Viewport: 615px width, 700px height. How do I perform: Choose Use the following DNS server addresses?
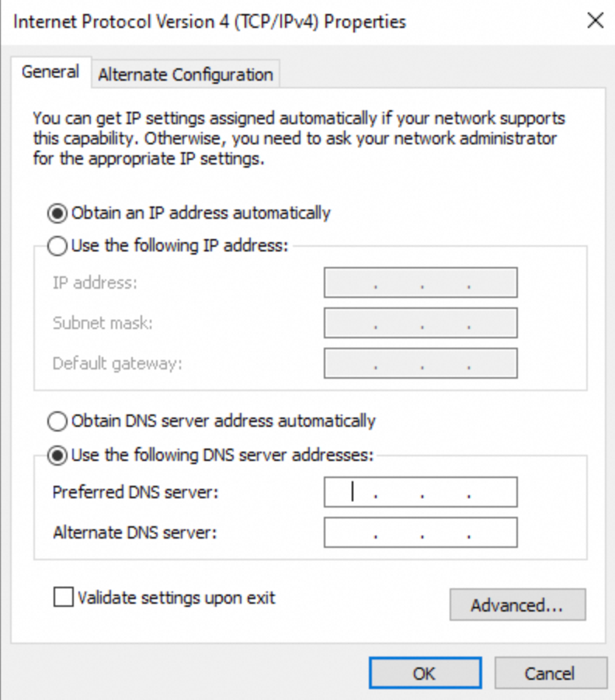[x=57, y=456]
